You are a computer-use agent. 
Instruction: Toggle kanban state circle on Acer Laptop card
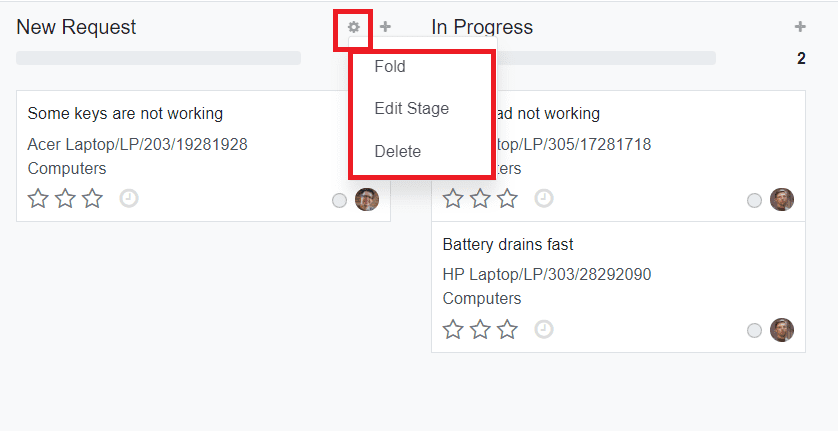[x=339, y=201]
